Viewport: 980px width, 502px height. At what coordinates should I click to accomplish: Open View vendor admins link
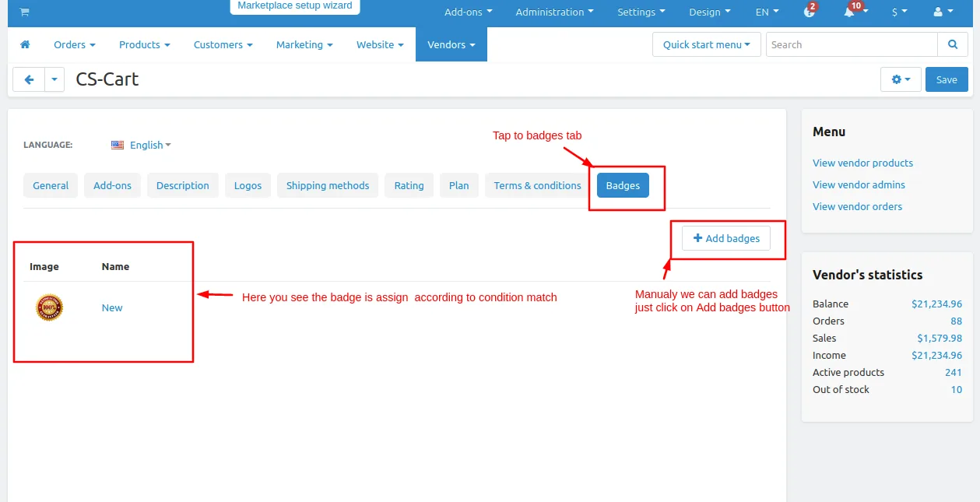pos(859,184)
